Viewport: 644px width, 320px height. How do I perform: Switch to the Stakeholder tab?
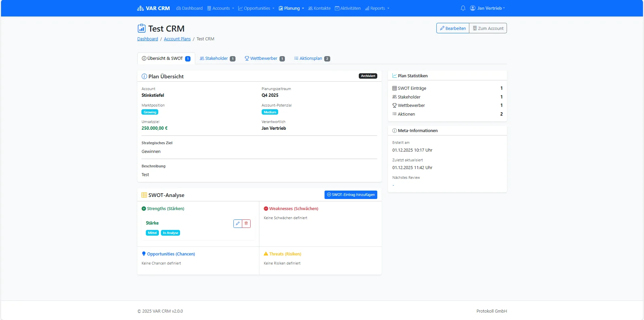pos(217,58)
